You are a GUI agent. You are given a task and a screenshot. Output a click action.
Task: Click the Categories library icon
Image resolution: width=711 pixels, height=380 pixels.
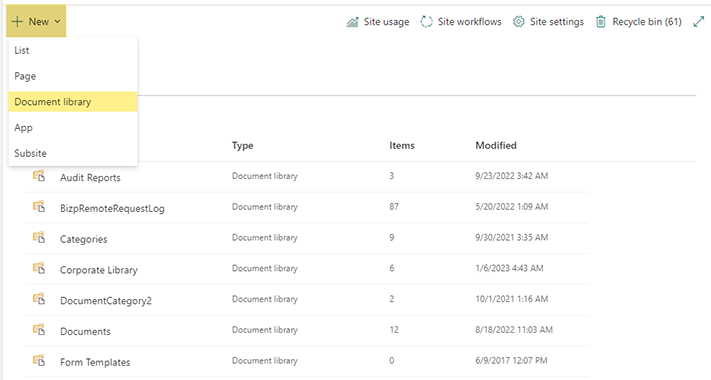click(39, 237)
